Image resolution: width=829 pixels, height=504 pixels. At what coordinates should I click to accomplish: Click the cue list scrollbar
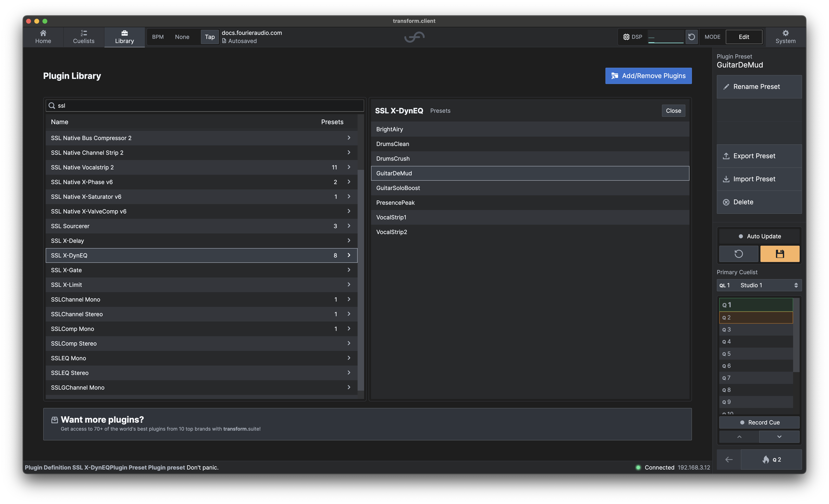point(796,335)
